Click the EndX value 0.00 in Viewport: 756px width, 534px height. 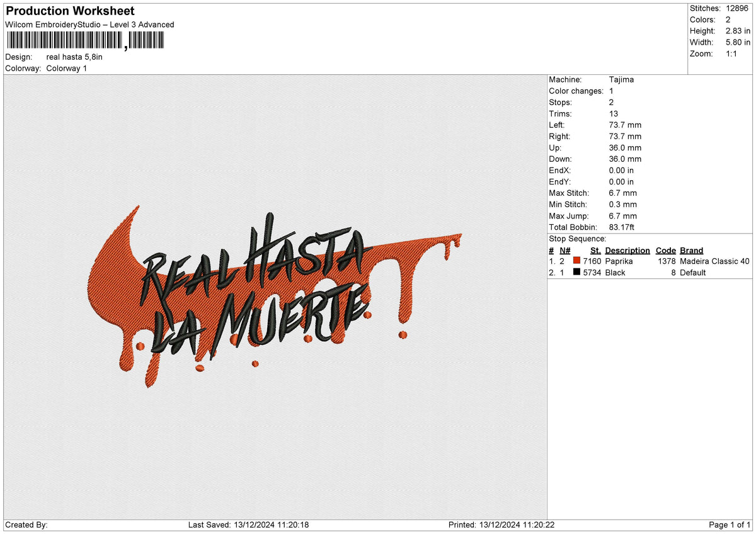pos(622,170)
